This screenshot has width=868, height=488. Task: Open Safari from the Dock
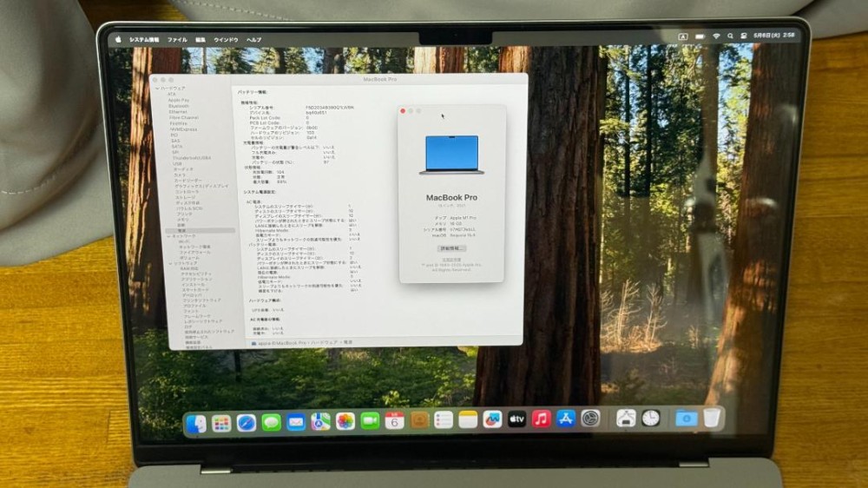(246, 423)
